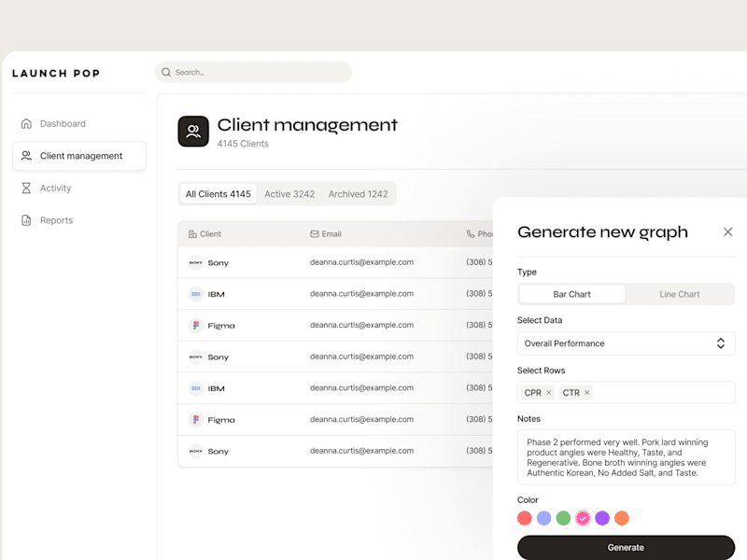Image resolution: width=747 pixels, height=560 pixels.
Task: Click the phone number in the first Sony row
Action: pos(479,262)
